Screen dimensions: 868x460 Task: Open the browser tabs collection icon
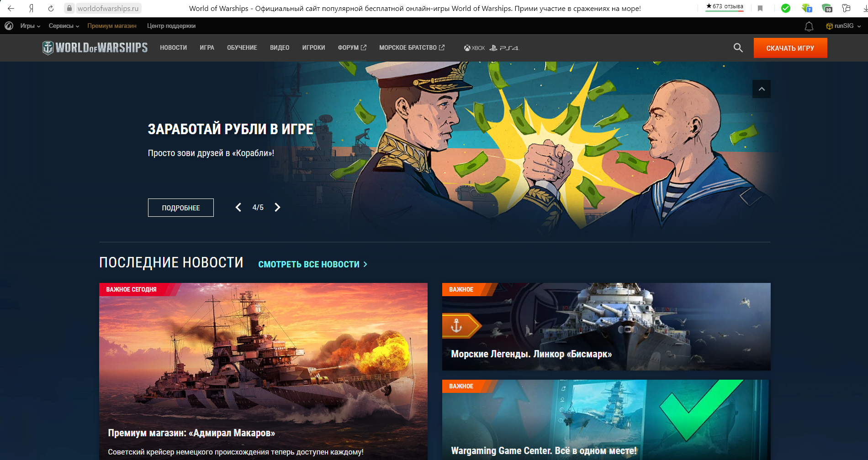[x=846, y=8]
